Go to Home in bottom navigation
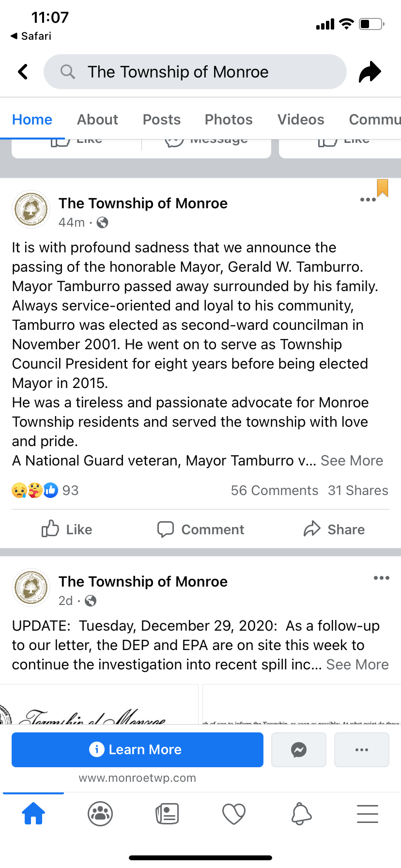Screen dimensions: 401x868 tap(33, 813)
